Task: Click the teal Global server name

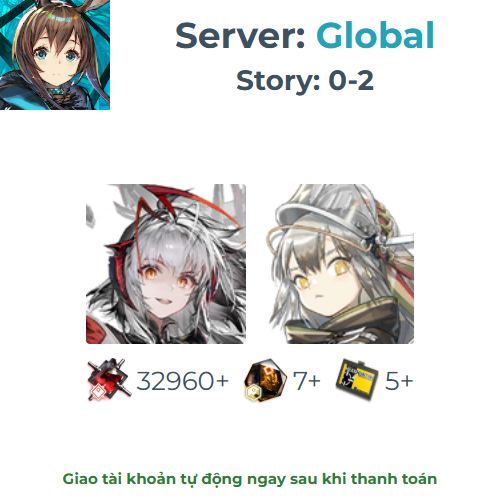Action: pos(375,35)
